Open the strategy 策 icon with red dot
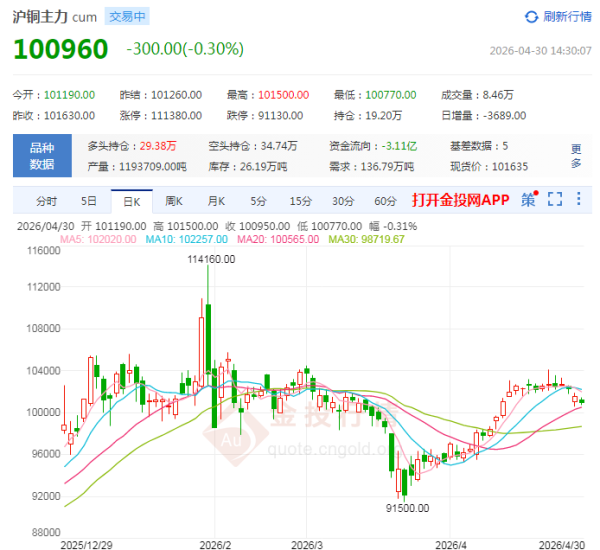The height and width of the screenshot is (550, 600). (x=530, y=199)
